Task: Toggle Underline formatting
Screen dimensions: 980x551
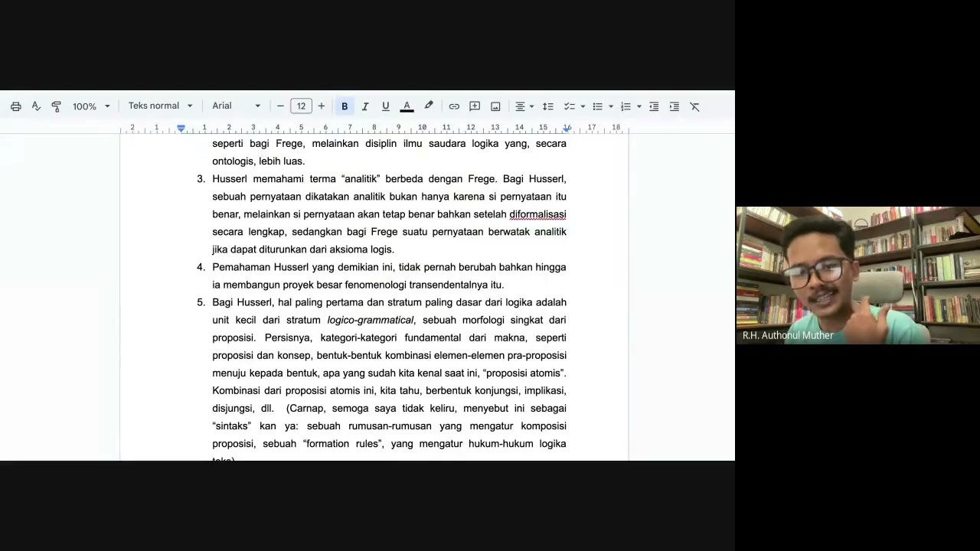Action: click(385, 106)
